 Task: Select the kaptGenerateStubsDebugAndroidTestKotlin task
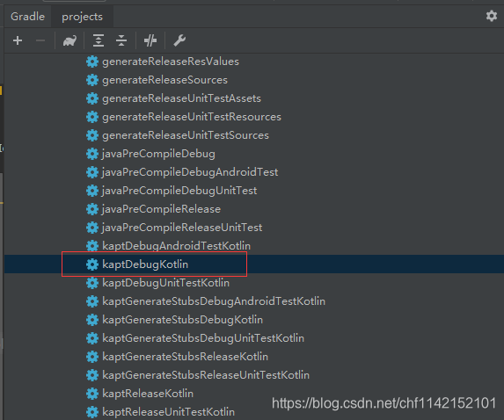pyautogui.click(x=214, y=301)
